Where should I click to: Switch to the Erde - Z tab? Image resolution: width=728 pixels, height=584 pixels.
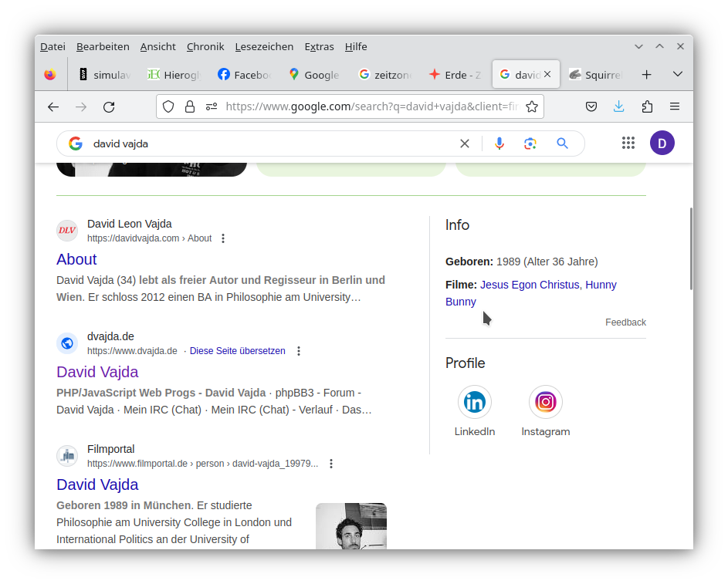click(455, 75)
